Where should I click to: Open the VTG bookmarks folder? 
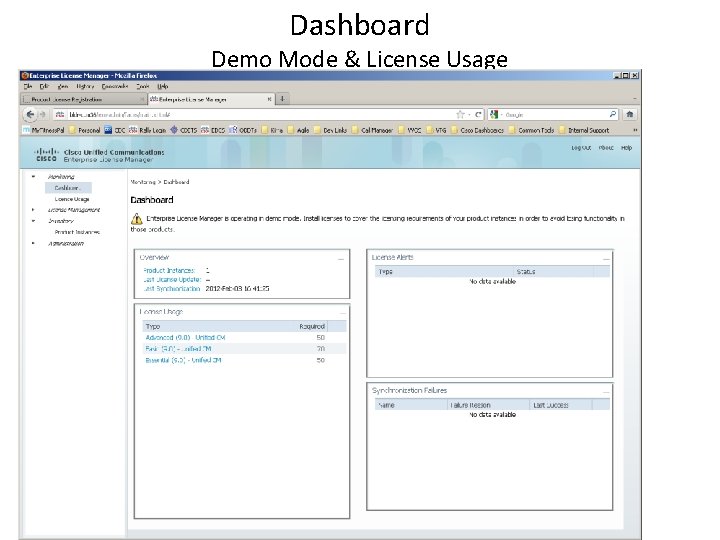436,130
